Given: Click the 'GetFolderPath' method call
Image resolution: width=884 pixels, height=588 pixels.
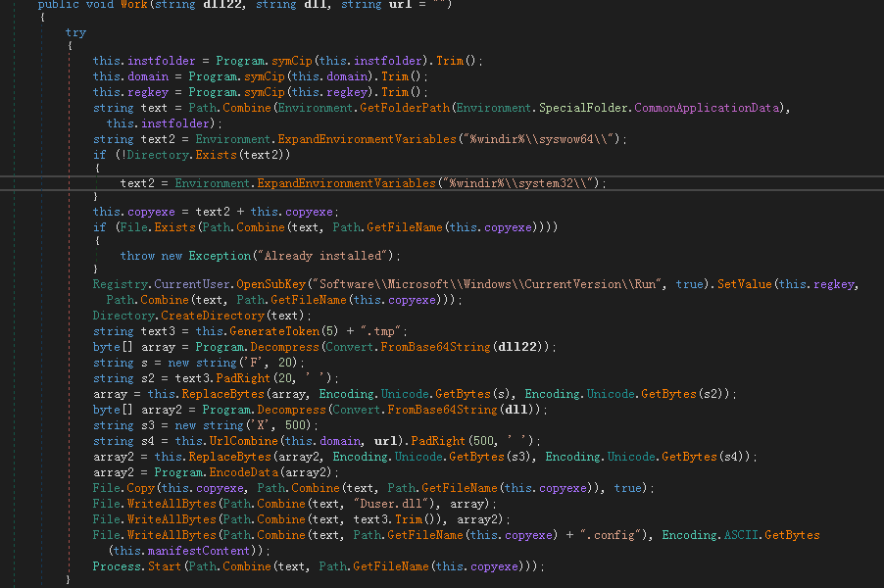Looking at the screenshot, I should click(x=404, y=108).
